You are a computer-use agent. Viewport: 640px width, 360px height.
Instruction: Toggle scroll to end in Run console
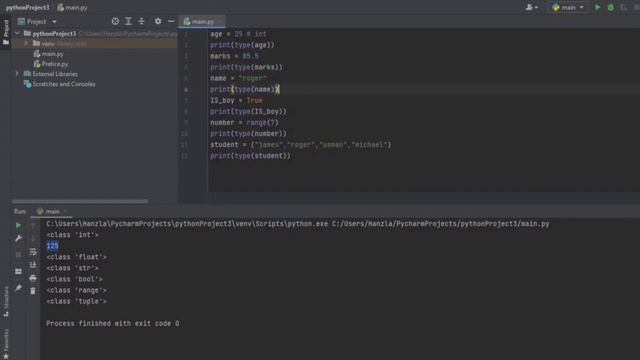click(x=33, y=265)
